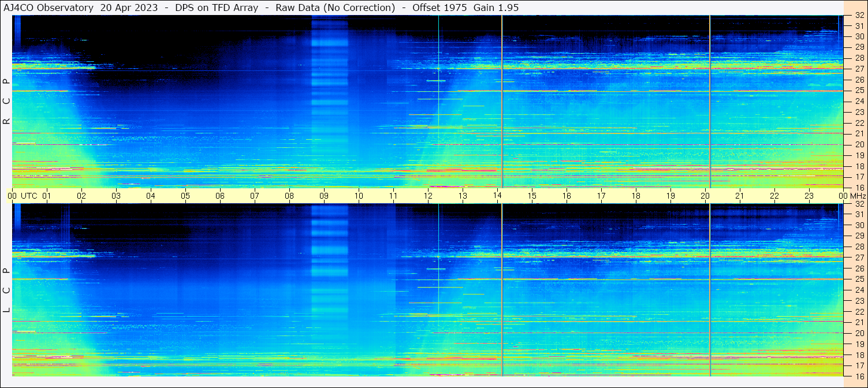
Task: Pick 24 MHz label on RCP panel
Action: point(859,102)
